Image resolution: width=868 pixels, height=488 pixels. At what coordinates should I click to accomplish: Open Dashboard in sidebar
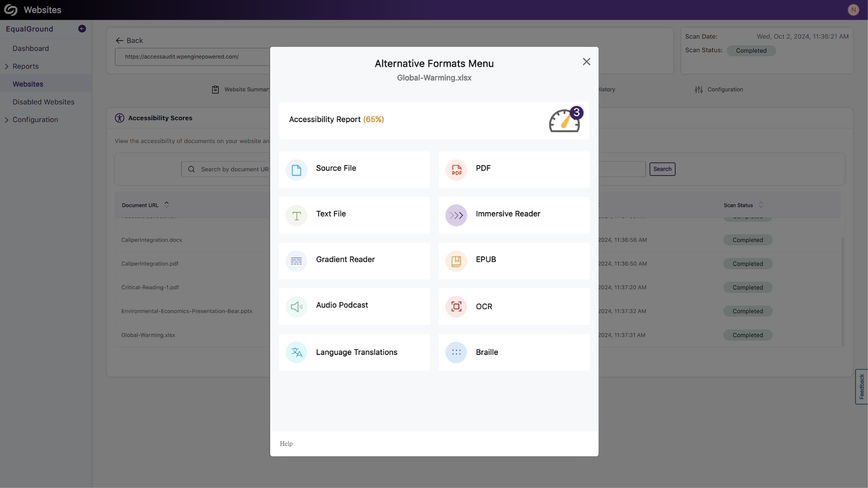coord(31,48)
